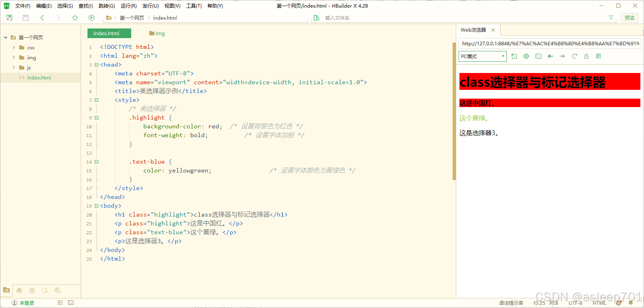Viewport: 644px width, 308px height.
Task: Open the 视图(V) menu
Action: tap(173, 6)
